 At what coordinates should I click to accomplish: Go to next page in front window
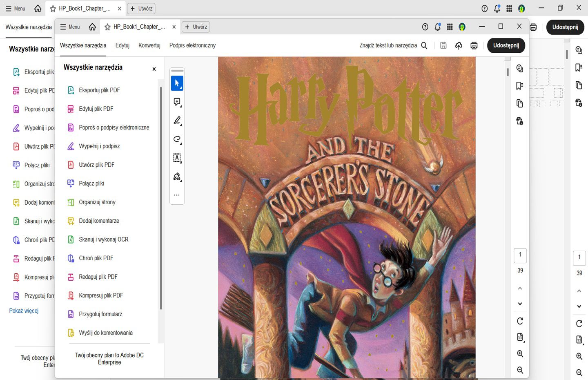point(520,304)
